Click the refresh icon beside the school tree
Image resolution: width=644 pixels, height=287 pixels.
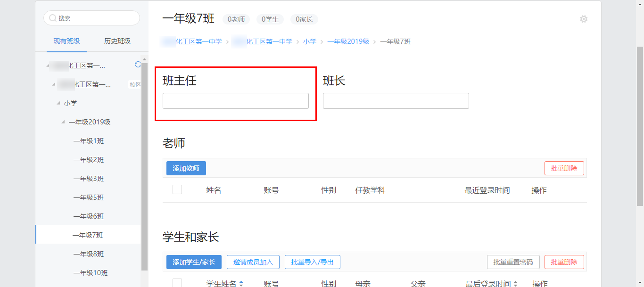point(138,65)
